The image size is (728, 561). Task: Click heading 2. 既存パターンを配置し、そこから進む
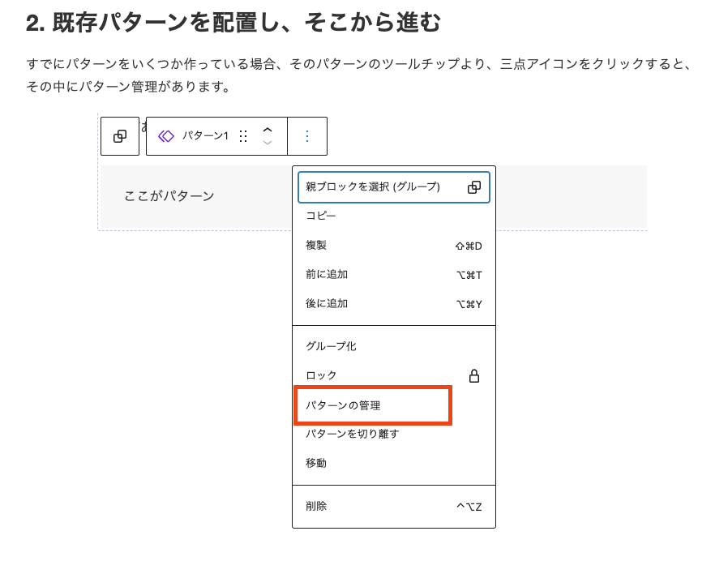[x=233, y=22]
